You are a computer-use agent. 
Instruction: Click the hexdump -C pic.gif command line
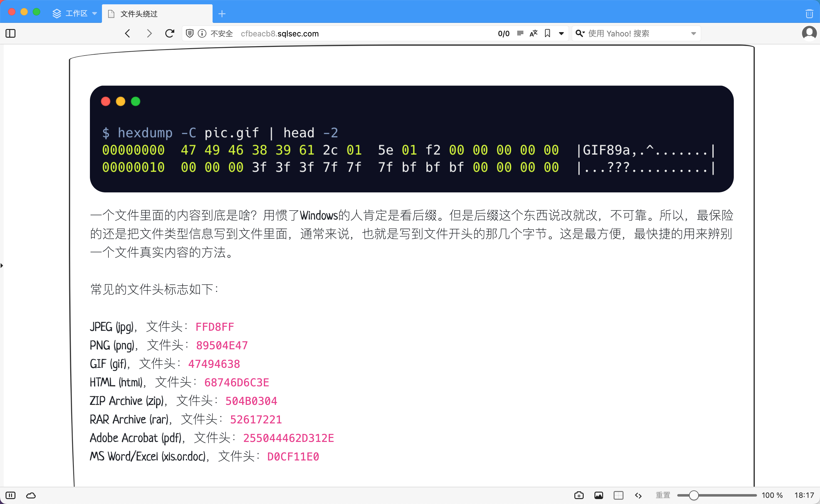(220, 133)
